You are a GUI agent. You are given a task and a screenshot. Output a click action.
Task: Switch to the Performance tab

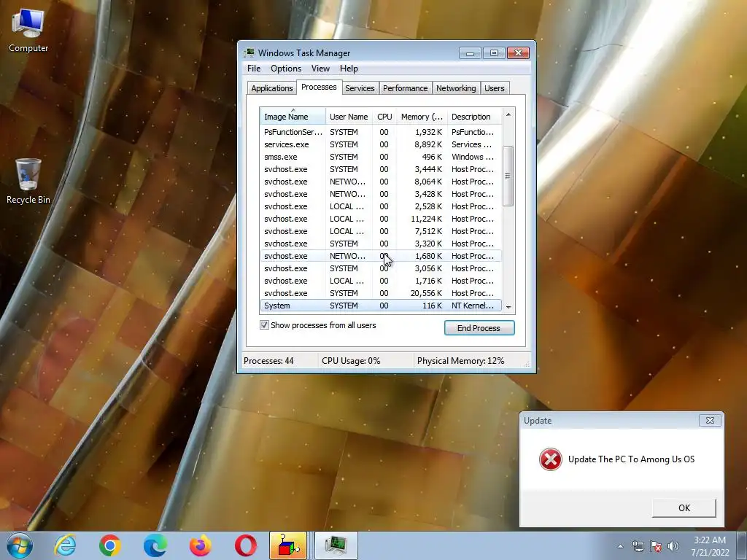pos(406,88)
